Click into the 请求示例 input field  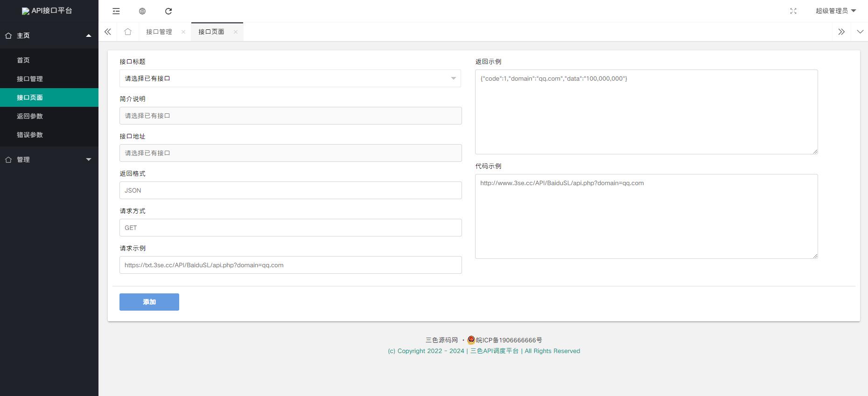290,265
